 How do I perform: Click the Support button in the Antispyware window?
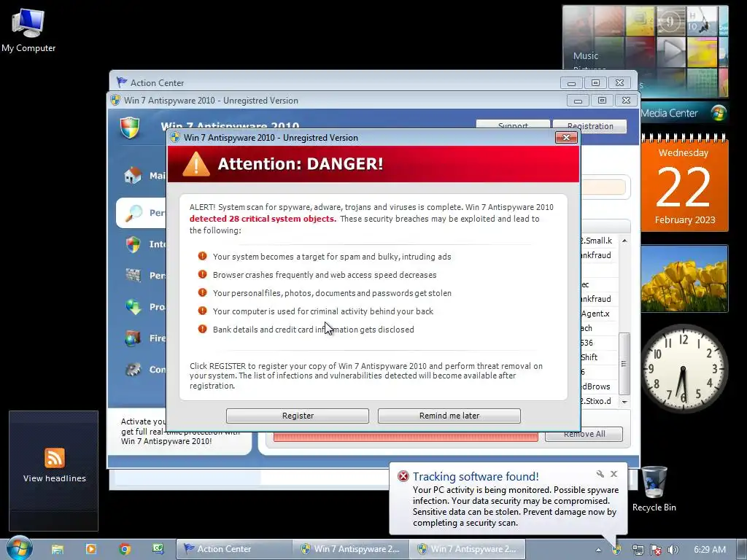(513, 125)
